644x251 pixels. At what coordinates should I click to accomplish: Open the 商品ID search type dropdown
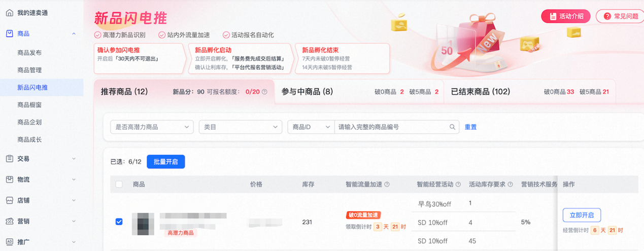(x=311, y=127)
